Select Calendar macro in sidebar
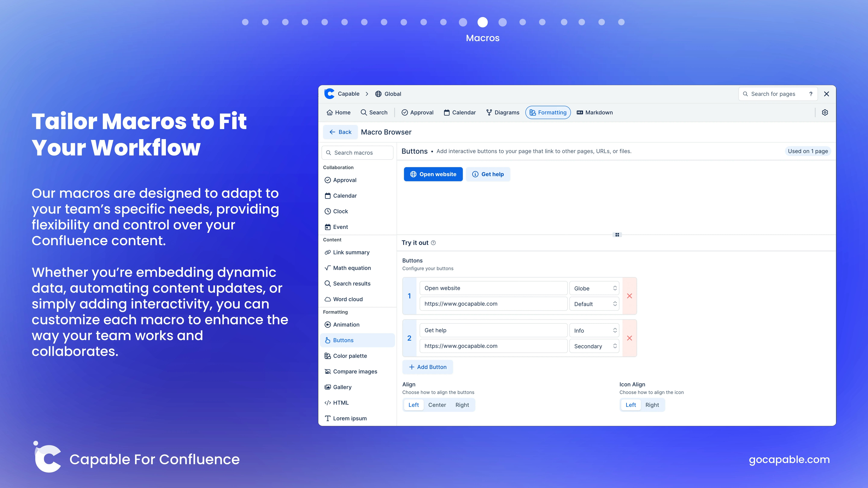This screenshot has height=488, width=868. (357, 196)
